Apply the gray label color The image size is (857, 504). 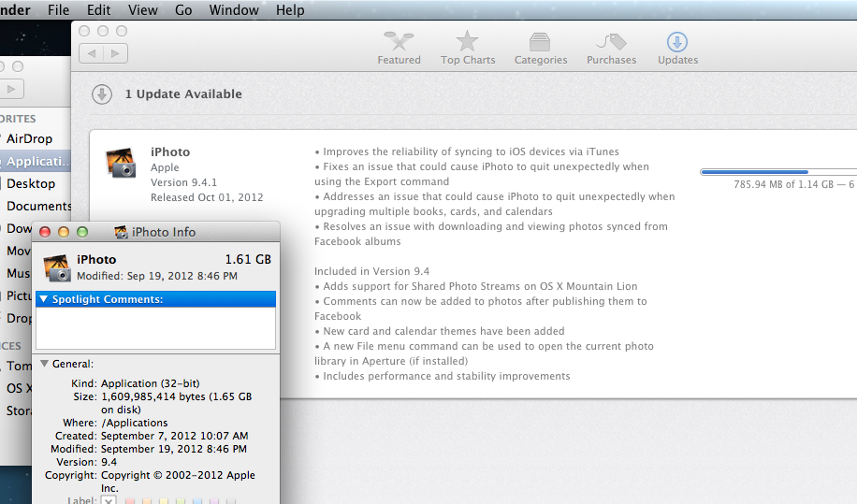231,500
